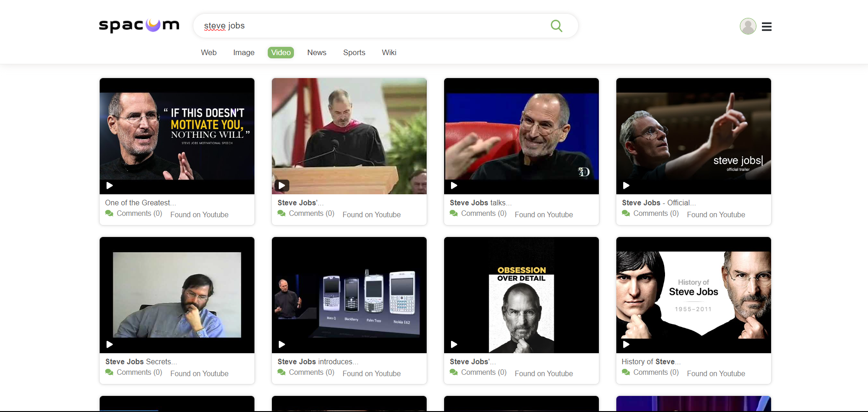This screenshot has height=412, width=868.
Task: Open Comments (0) under 'Steve Jobs - Official'
Action: (656, 213)
